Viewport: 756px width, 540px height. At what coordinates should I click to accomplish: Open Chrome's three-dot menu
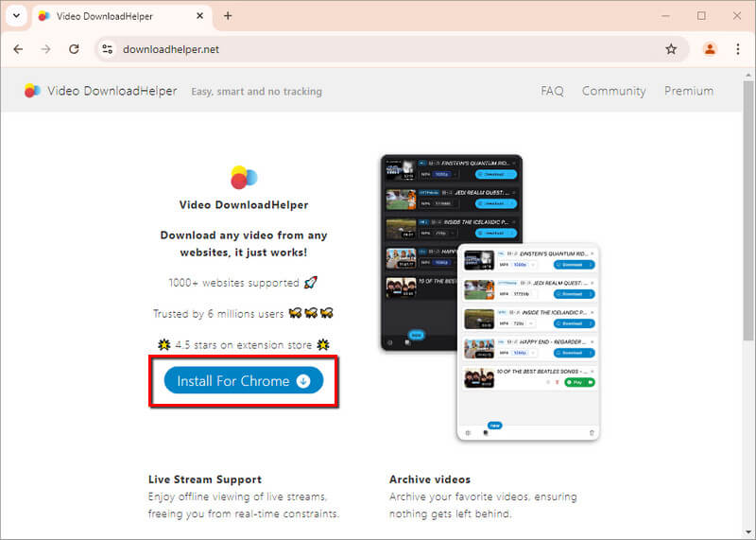[x=738, y=49]
